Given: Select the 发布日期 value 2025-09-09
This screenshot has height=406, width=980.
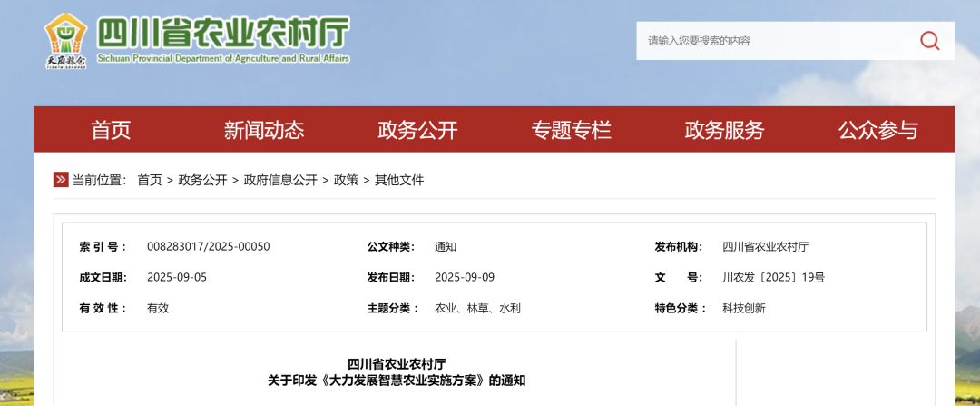Looking at the screenshot, I should tap(465, 278).
